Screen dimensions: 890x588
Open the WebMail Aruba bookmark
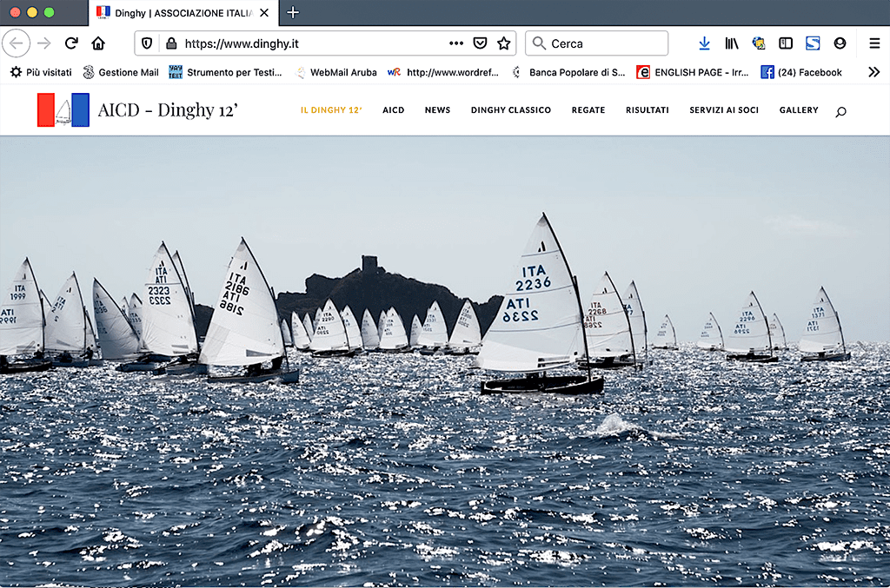[x=335, y=72]
